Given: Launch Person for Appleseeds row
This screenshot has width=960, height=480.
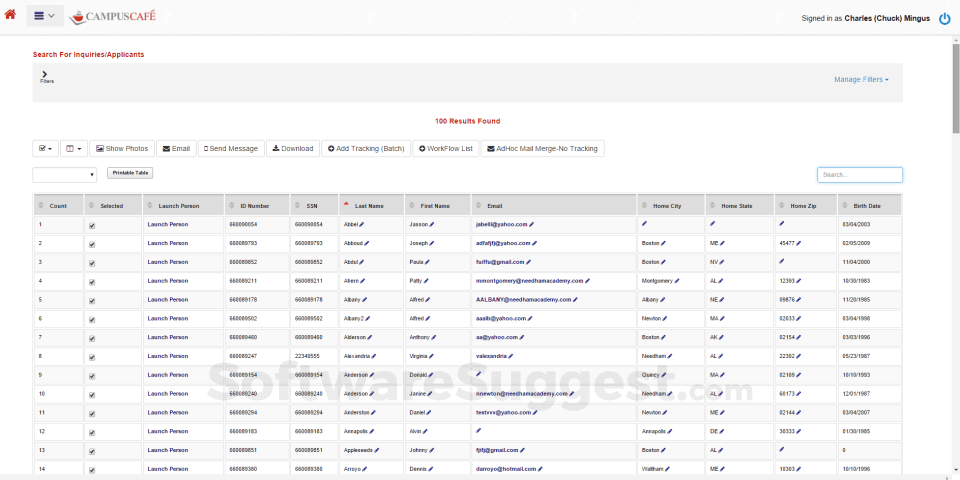Looking at the screenshot, I should tap(168, 450).
